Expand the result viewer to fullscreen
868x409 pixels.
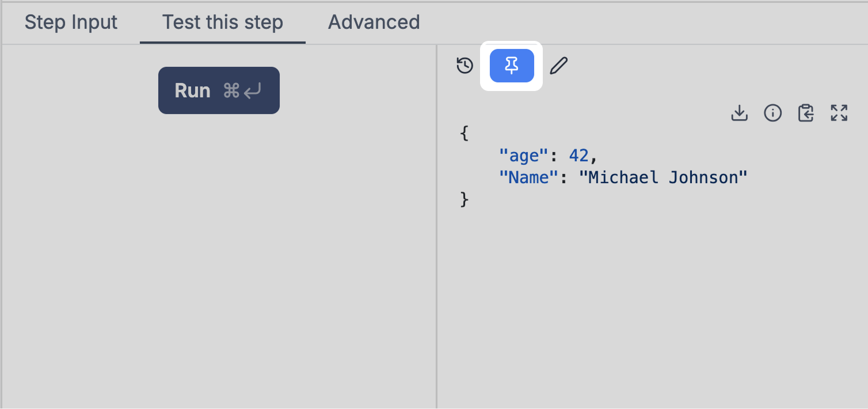pos(839,113)
